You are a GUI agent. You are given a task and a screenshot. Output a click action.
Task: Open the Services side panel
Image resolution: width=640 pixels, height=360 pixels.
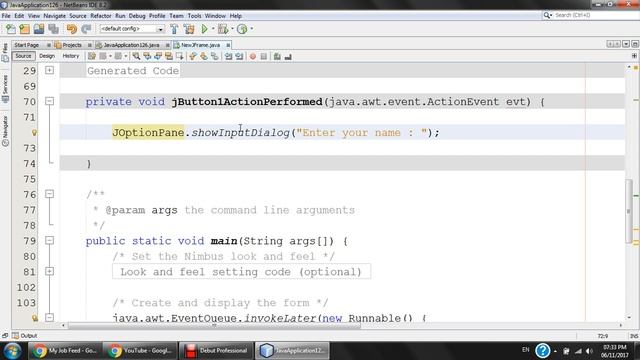click(5, 89)
